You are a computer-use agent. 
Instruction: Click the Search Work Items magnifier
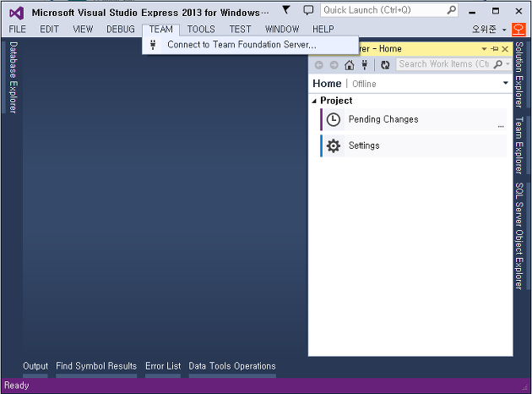(x=497, y=64)
